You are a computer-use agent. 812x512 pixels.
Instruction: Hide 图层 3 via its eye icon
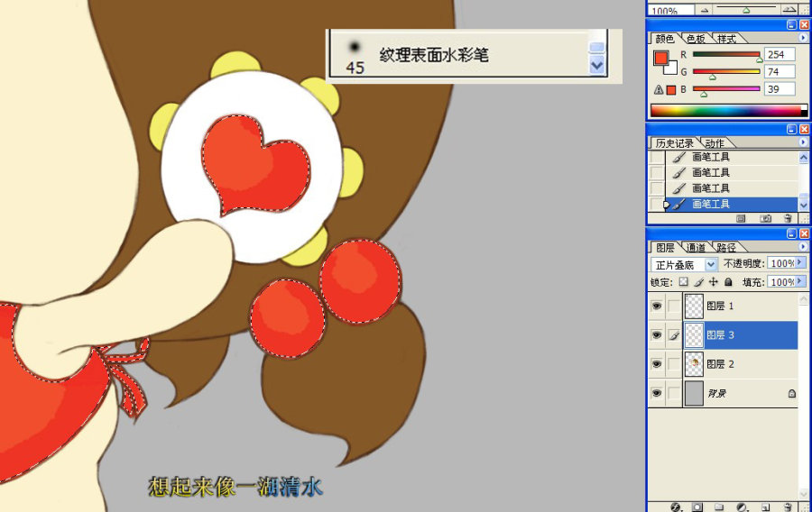point(657,335)
